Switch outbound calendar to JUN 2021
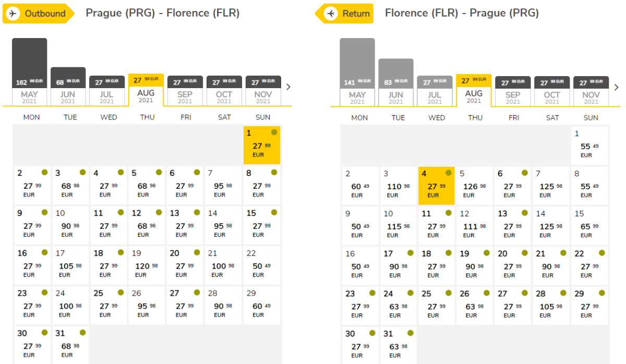Image resolution: width=626 pixels, height=364 pixels. pyautogui.click(x=68, y=97)
